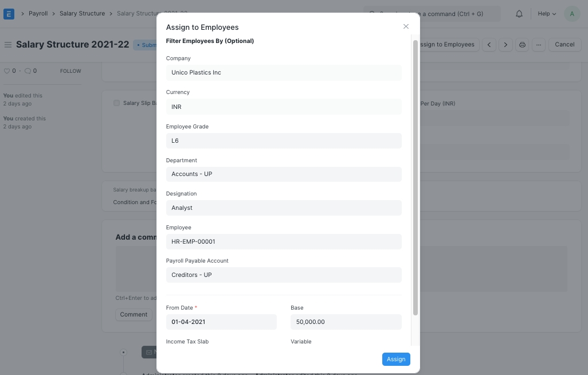Expand the Department Accounts - UP field
This screenshot has height=375, width=588.
point(284,174)
